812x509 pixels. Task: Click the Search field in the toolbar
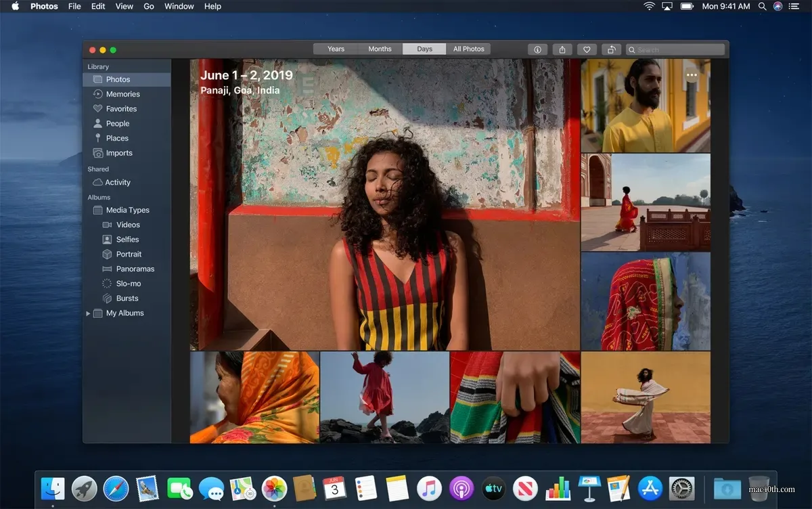pyautogui.click(x=675, y=49)
